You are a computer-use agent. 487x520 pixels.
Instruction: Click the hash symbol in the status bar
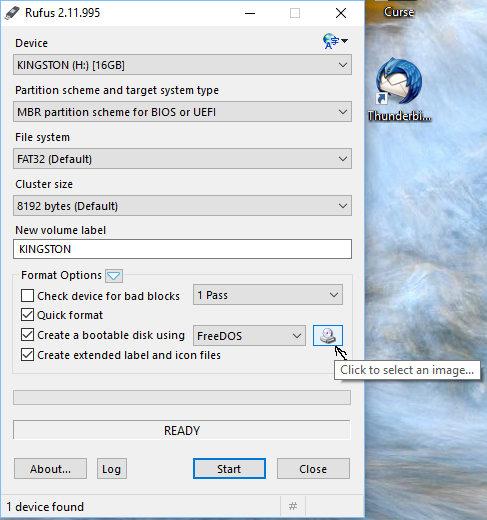click(293, 506)
